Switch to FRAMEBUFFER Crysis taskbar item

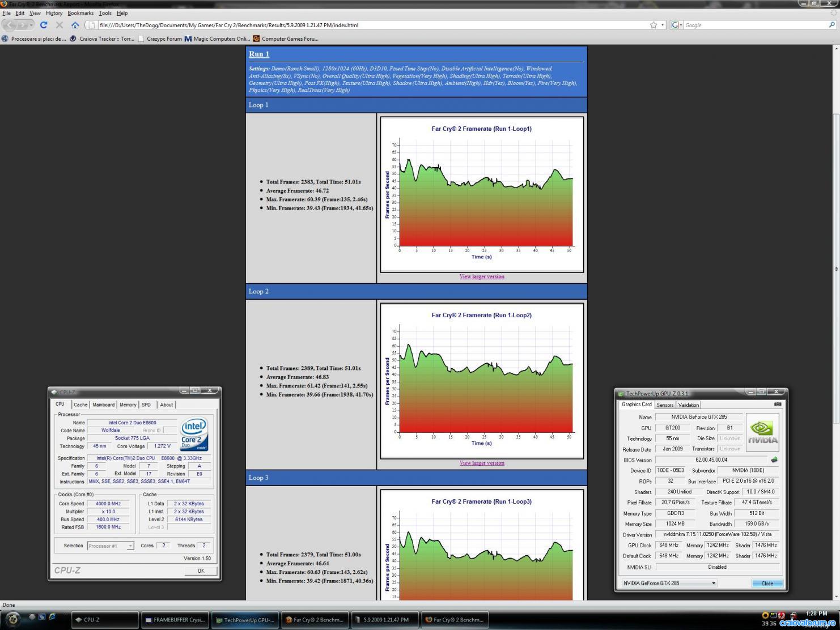click(175, 620)
